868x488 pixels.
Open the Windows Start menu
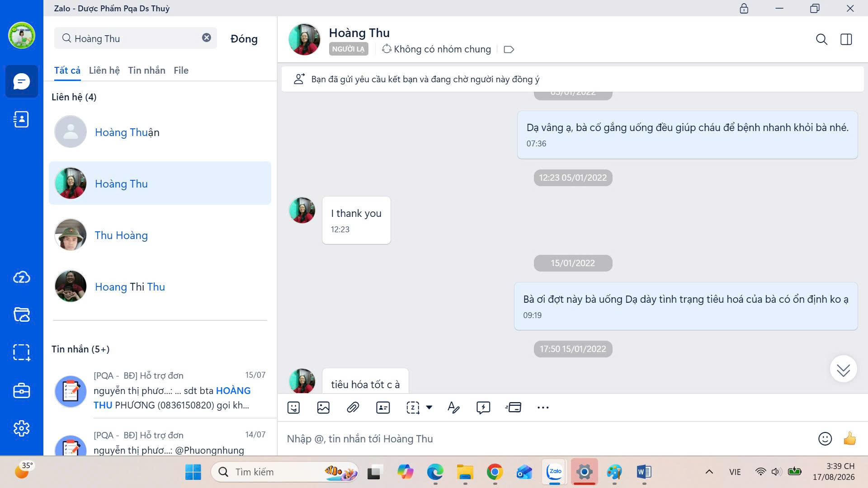pos(193,472)
